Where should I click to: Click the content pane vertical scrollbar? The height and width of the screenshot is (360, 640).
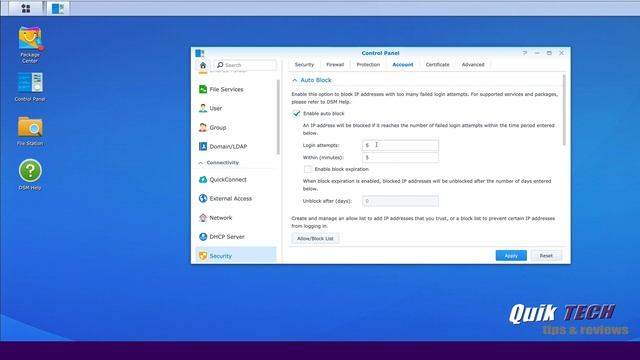click(x=564, y=109)
